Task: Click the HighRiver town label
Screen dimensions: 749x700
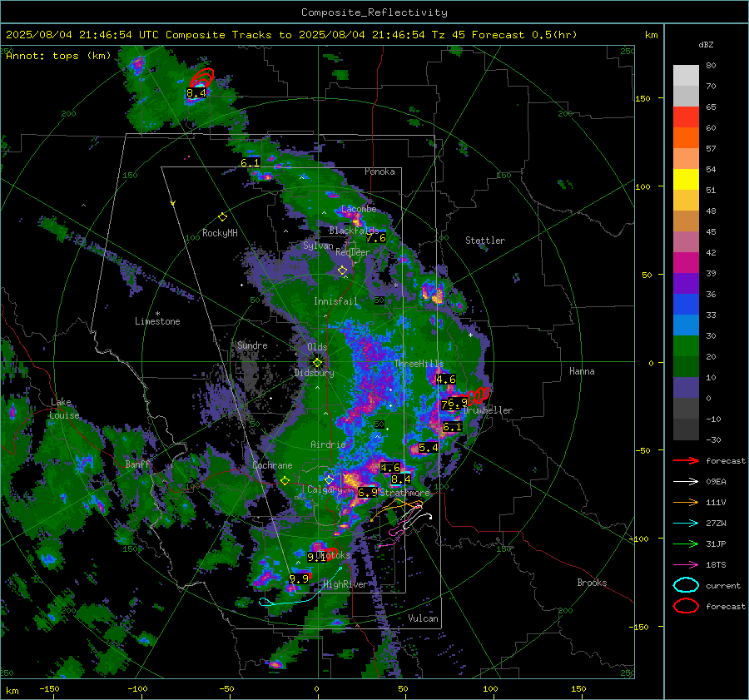Action: (x=345, y=584)
